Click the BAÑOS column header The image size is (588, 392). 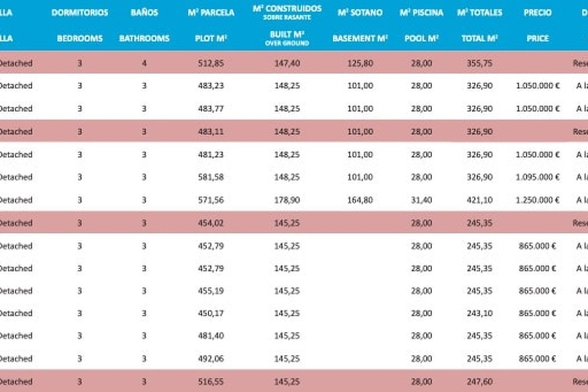click(144, 13)
